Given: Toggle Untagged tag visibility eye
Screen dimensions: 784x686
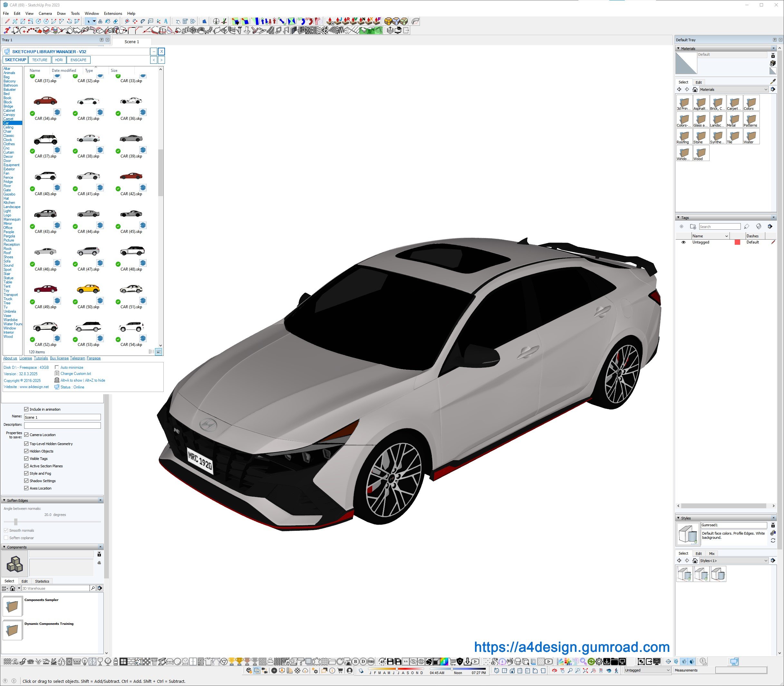Looking at the screenshot, I should [x=683, y=242].
